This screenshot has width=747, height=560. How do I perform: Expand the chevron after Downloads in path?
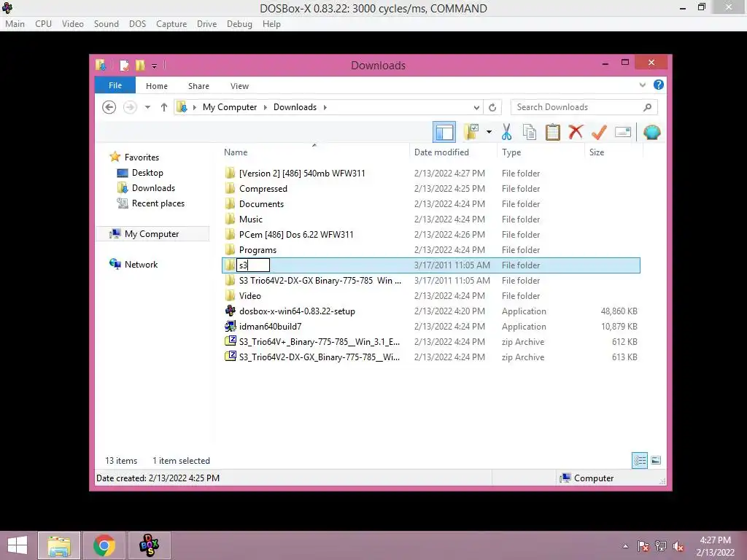tap(325, 107)
